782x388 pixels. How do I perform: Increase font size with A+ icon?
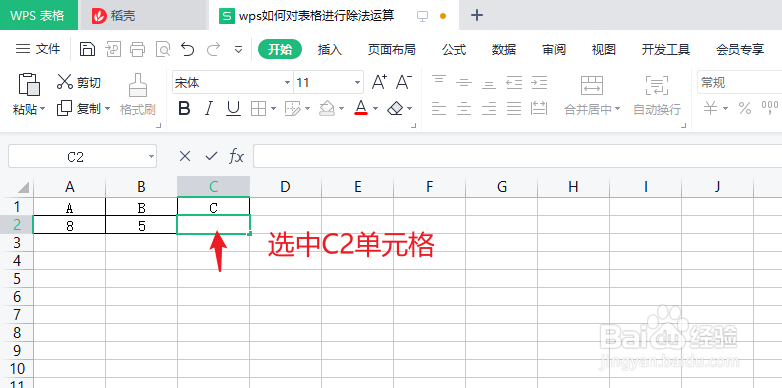(380, 82)
